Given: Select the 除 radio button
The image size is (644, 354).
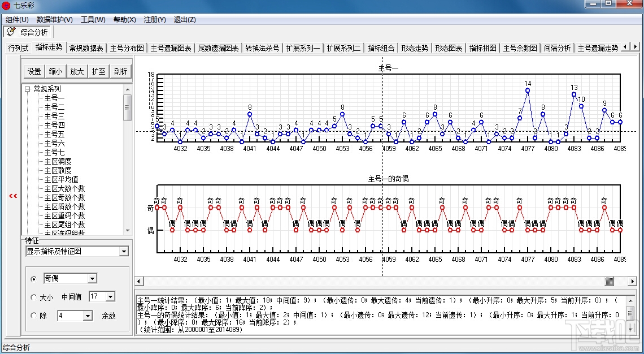Looking at the screenshot, I should click(x=34, y=316).
